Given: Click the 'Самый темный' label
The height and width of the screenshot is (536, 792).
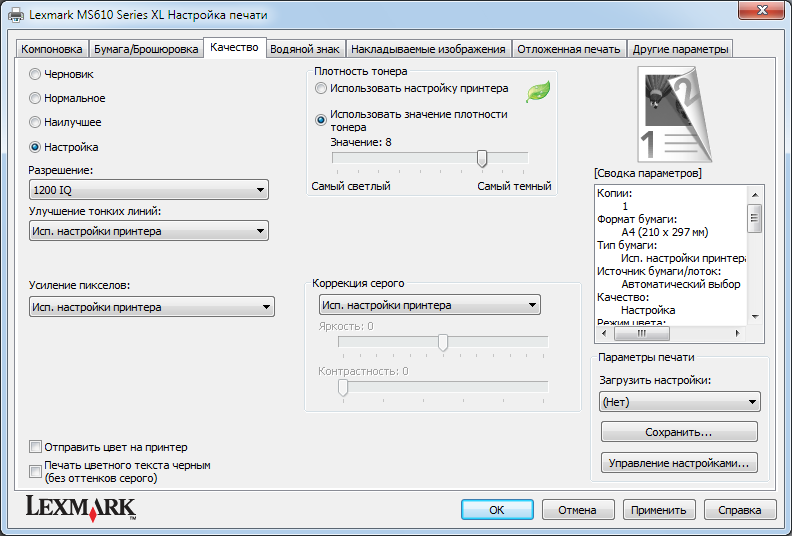Looking at the screenshot, I should [x=514, y=186].
